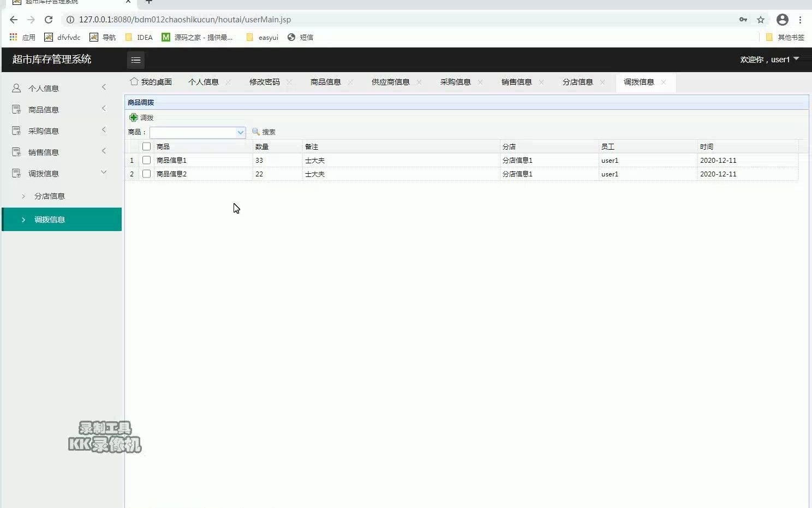Click the magnifier 搜索 search icon

[x=255, y=132]
